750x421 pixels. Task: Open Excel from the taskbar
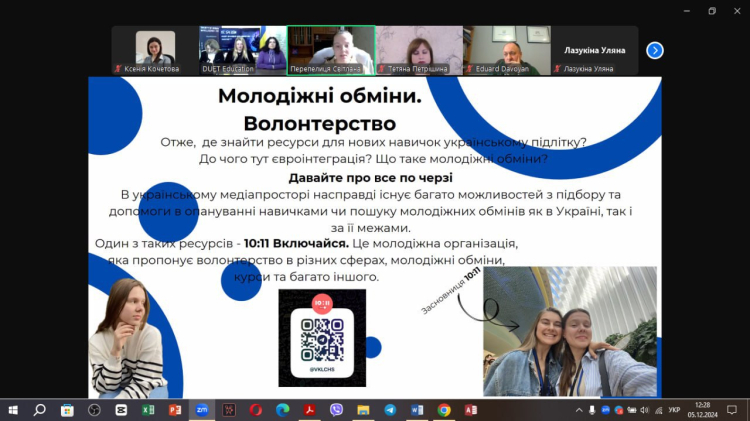point(148,409)
